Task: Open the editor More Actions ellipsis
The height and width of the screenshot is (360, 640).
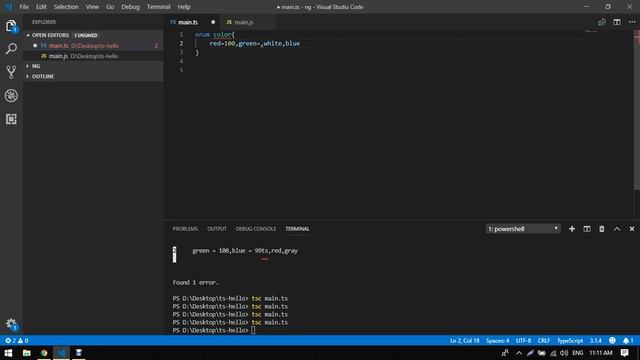Action: tap(632, 22)
